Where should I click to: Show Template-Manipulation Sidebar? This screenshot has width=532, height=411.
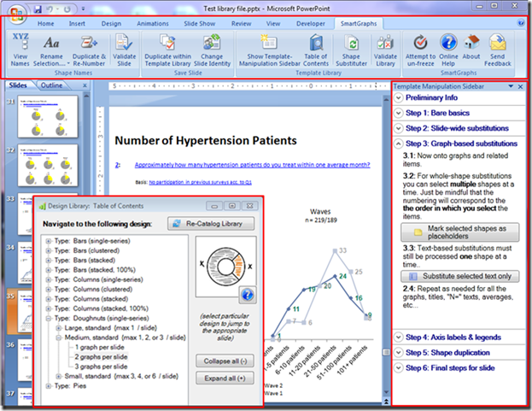coord(269,50)
